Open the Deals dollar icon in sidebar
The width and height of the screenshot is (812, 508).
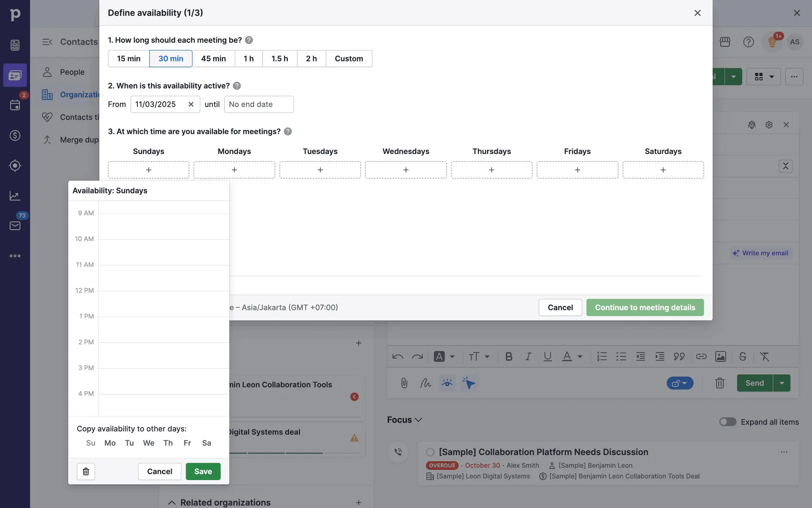click(x=15, y=135)
